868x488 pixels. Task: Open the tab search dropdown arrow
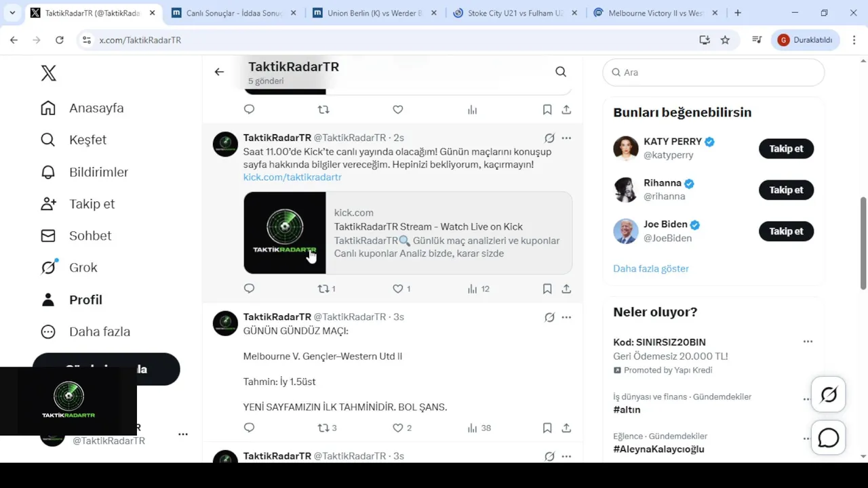click(12, 13)
